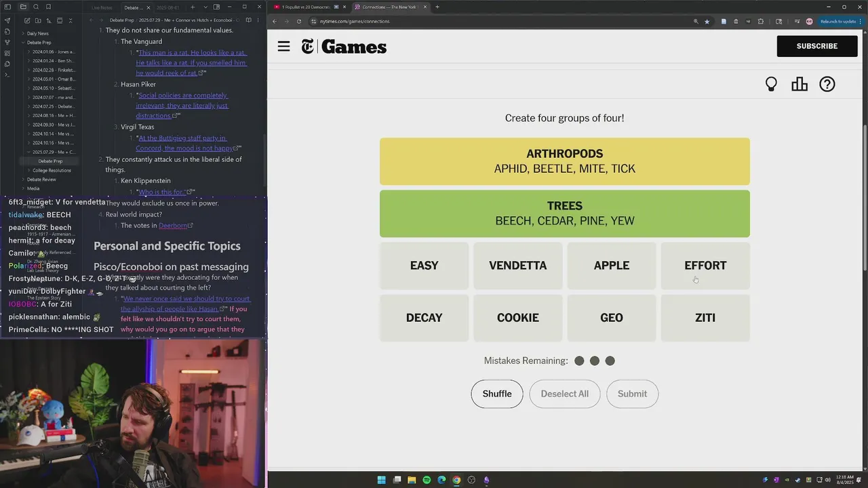Create a new note in Obsidian
This screenshot has width=868, height=488.
point(27,20)
